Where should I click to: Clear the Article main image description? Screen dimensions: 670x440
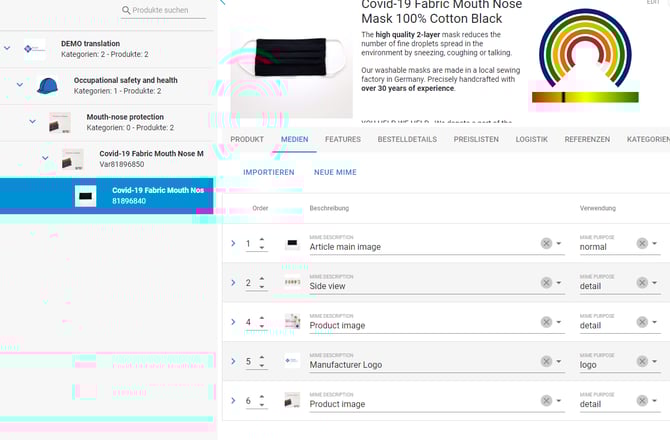(546, 243)
